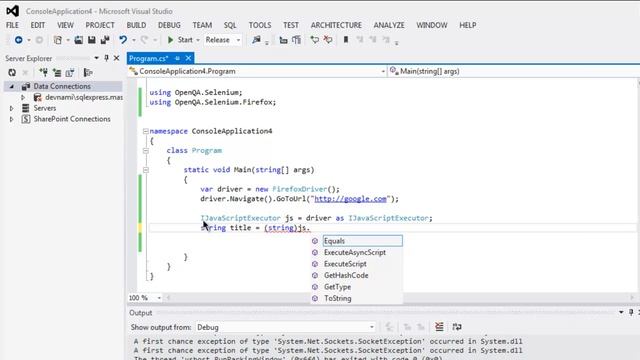Pin the Server Explorer panel
The width and height of the screenshot is (640, 360).
(x=107, y=58)
